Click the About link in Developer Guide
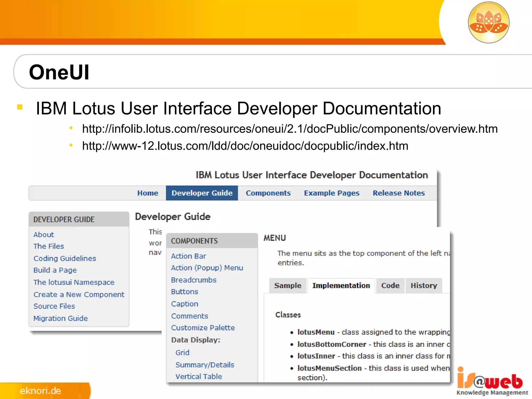 (x=44, y=235)
